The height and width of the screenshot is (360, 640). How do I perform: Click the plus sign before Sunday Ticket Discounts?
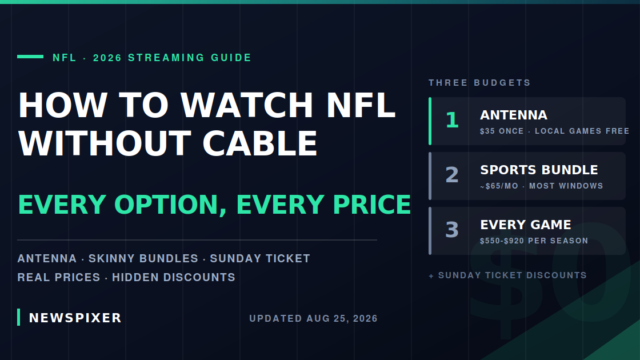(431, 276)
